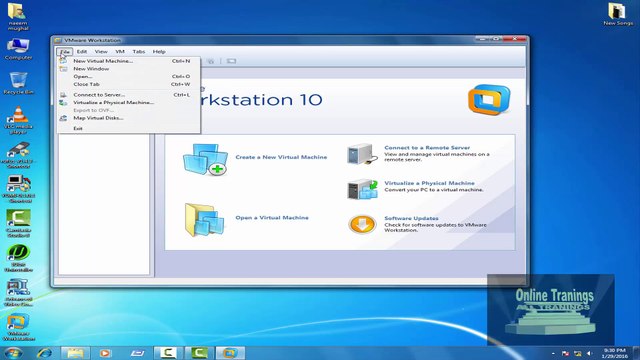Open the VLC media player desktop shortcut

18,120
